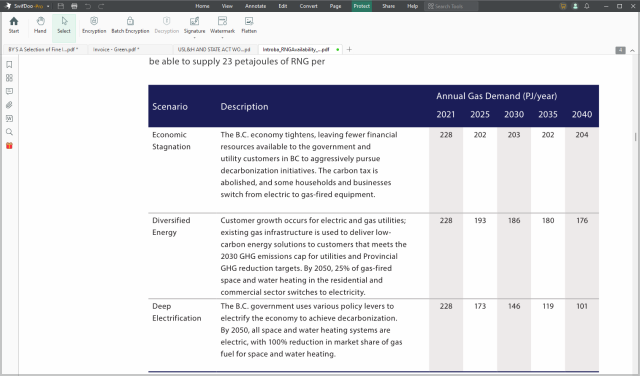Click the Deep Electrification scenario cell

click(x=177, y=312)
